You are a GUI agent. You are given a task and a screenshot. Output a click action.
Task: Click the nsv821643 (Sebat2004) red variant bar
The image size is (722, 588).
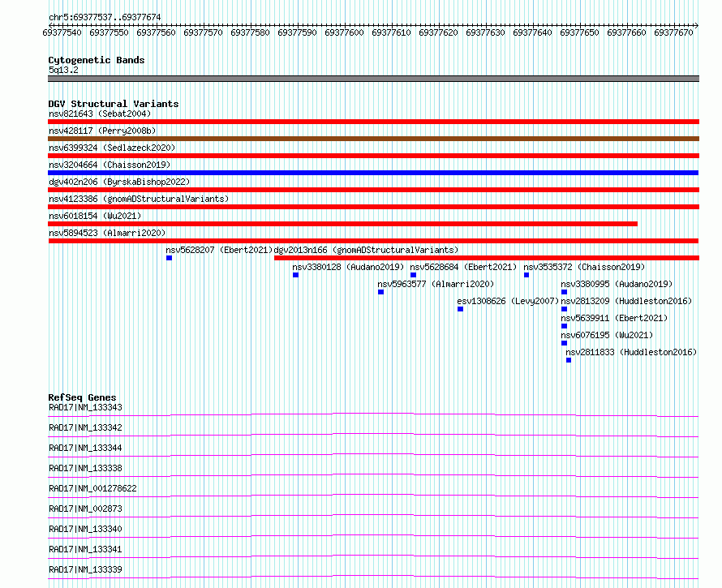(x=373, y=122)
